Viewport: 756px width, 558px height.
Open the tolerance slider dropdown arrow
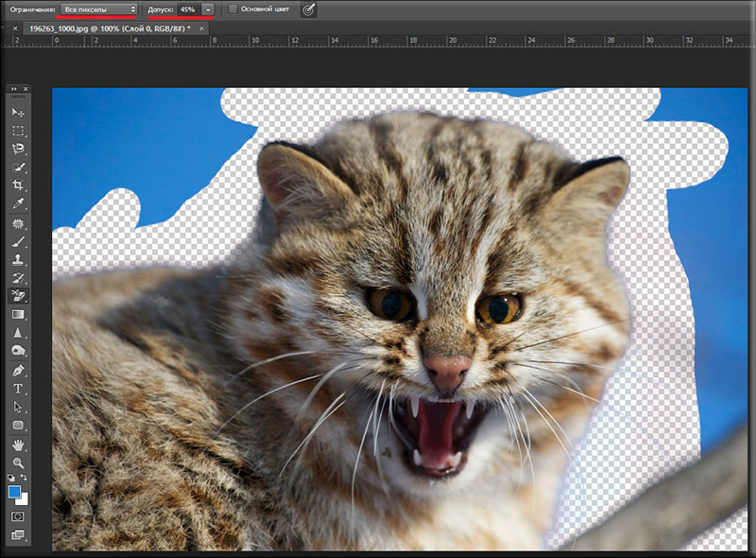[x=208, y=9]
